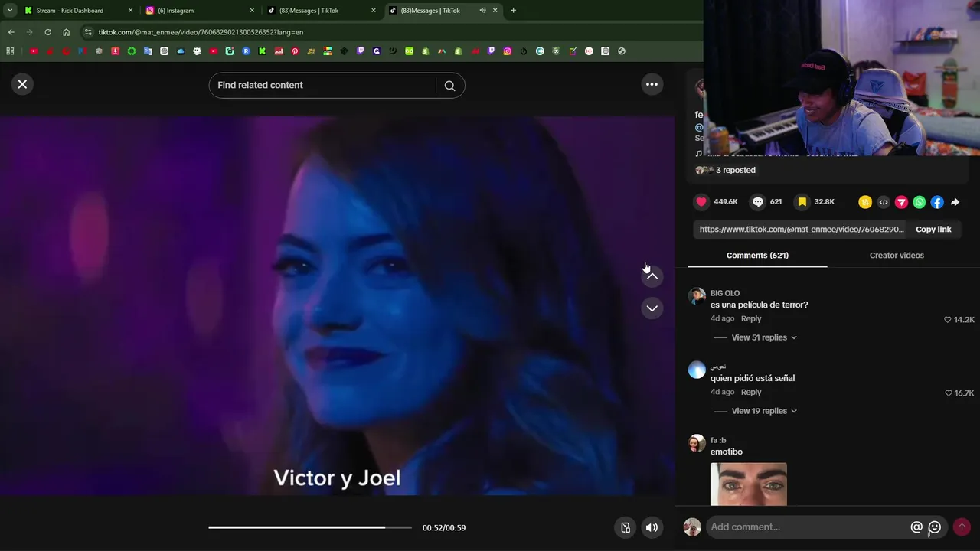Click the 3 reposted text

[x=736, y=170]
